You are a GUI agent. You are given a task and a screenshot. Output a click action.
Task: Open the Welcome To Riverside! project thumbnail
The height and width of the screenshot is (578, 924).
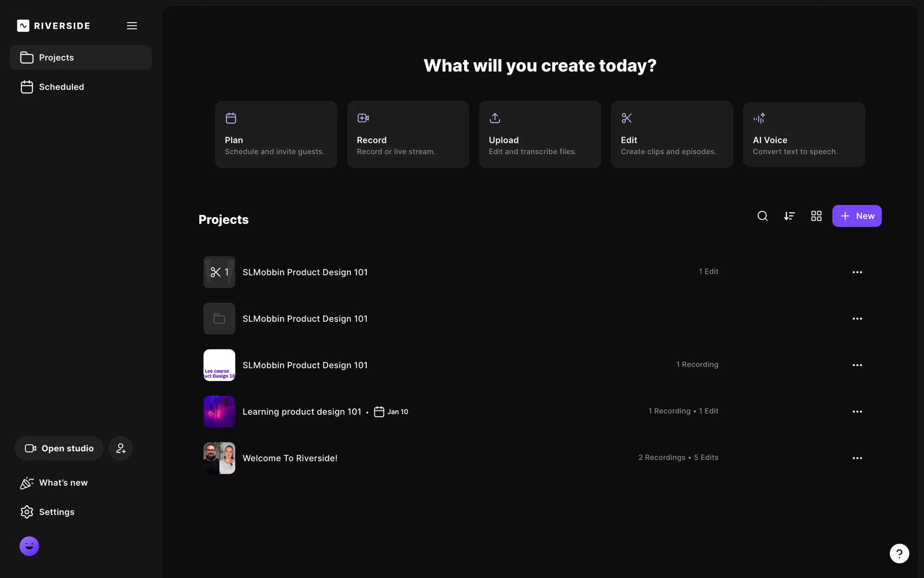(x=219, y=458)
